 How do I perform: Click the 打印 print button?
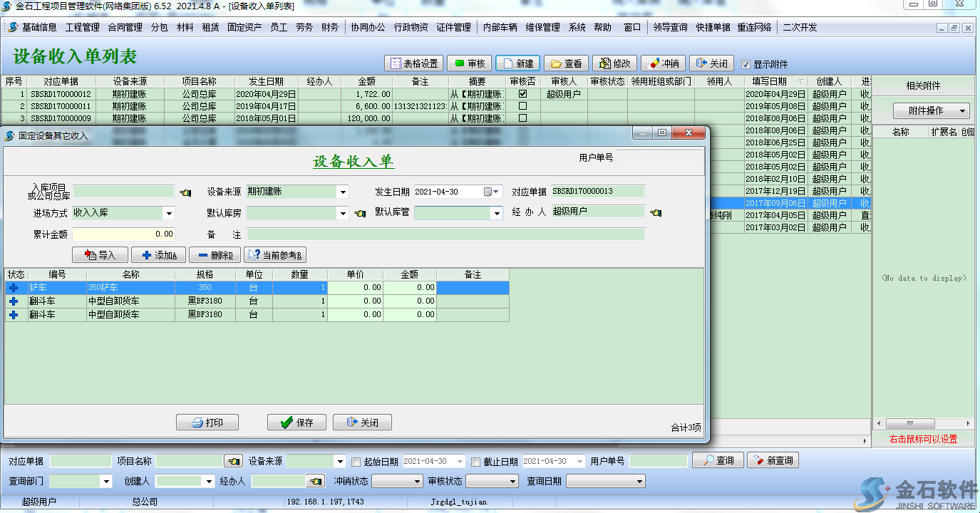[207, 423]
